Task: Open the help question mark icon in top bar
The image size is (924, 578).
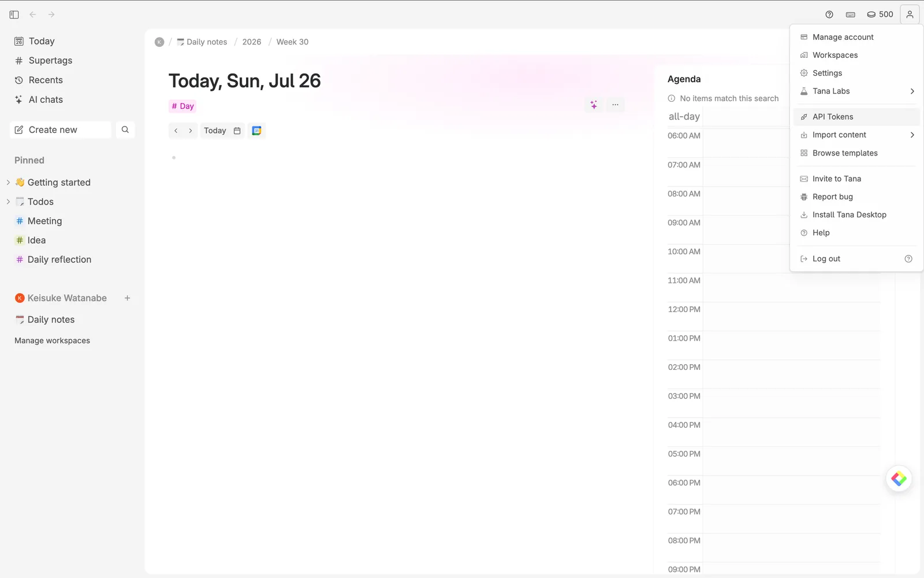Action: tap(829, 14)
